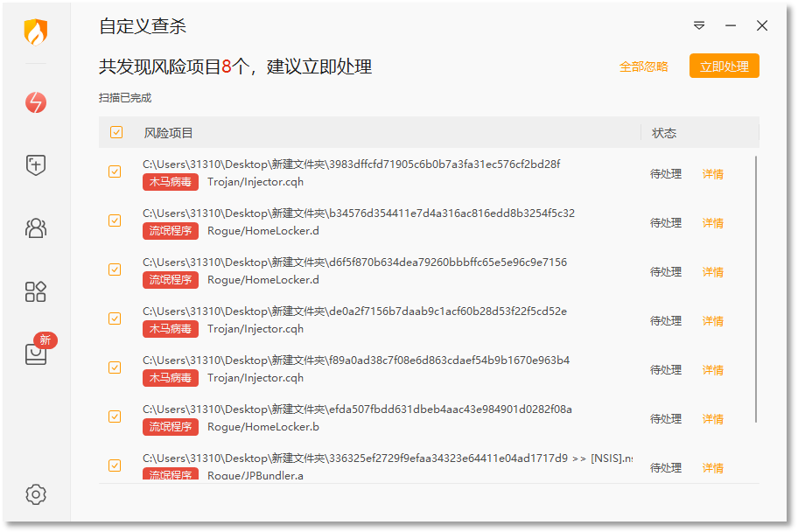Click the 木马病毒 tag on 3983dffcfd row
This screenshot has height=532, width=798.
[171, 182]
